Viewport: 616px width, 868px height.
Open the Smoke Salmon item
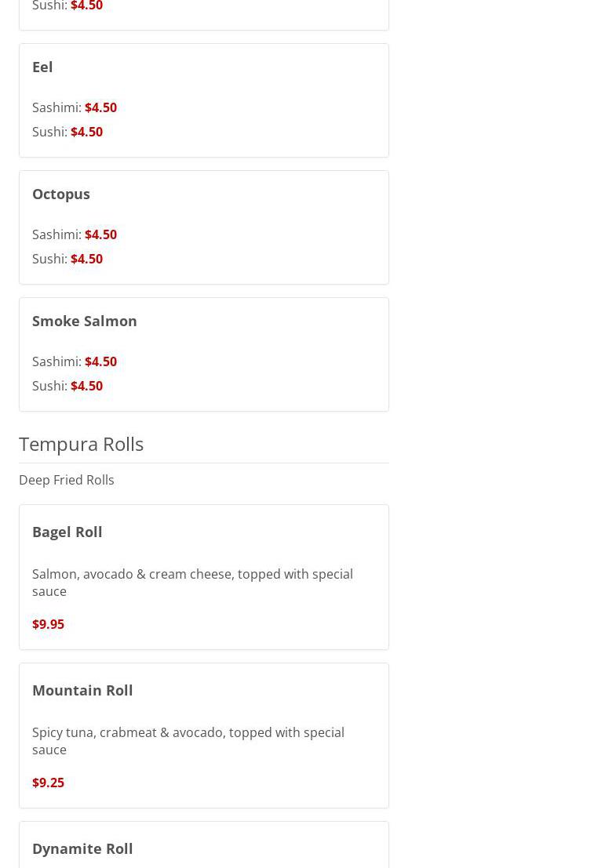click(85, 321)
